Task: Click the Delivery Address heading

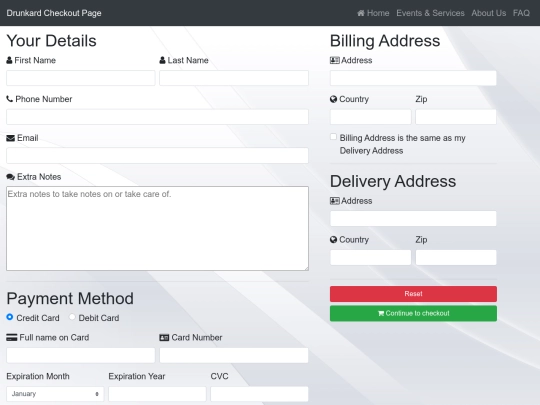Action: click(x=393, y=181)
